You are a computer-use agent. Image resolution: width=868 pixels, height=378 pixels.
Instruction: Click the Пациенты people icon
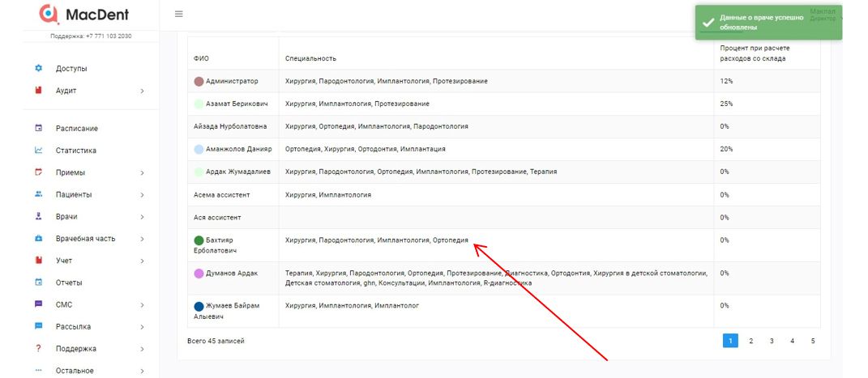[x=38, y=194]
